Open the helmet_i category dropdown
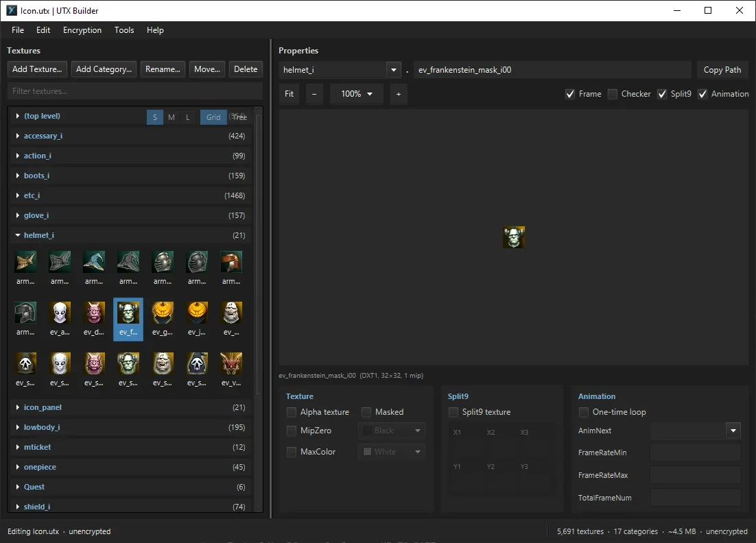Image resolution: width=756 pixels, height=543 pixels. pos(393,70)
